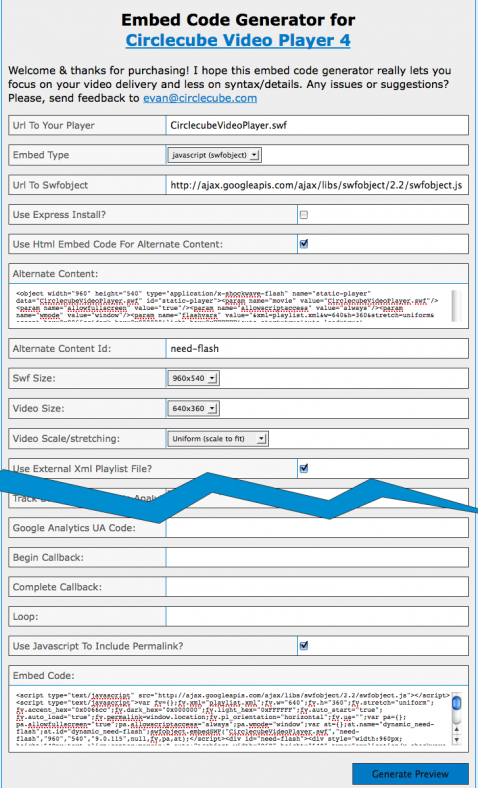Click the Alternate Content Id field
The image size is (478, 788).
point(317,348)
